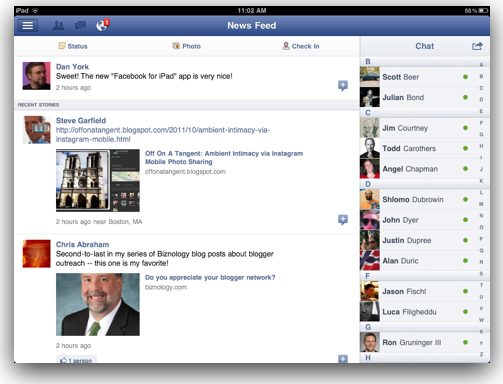Open friend requests icon
The image size is (503, 384).
[x=59, y=26]
